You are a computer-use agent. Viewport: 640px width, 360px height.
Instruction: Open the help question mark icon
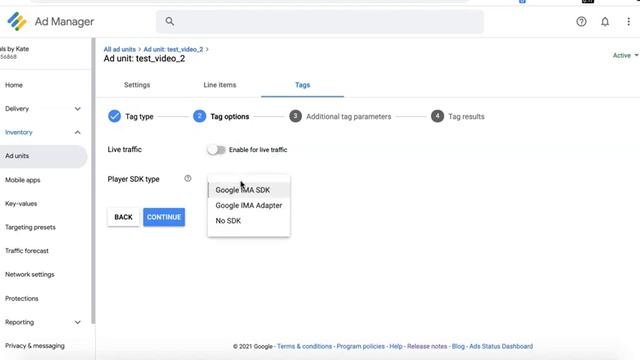(x=581, y=22)
